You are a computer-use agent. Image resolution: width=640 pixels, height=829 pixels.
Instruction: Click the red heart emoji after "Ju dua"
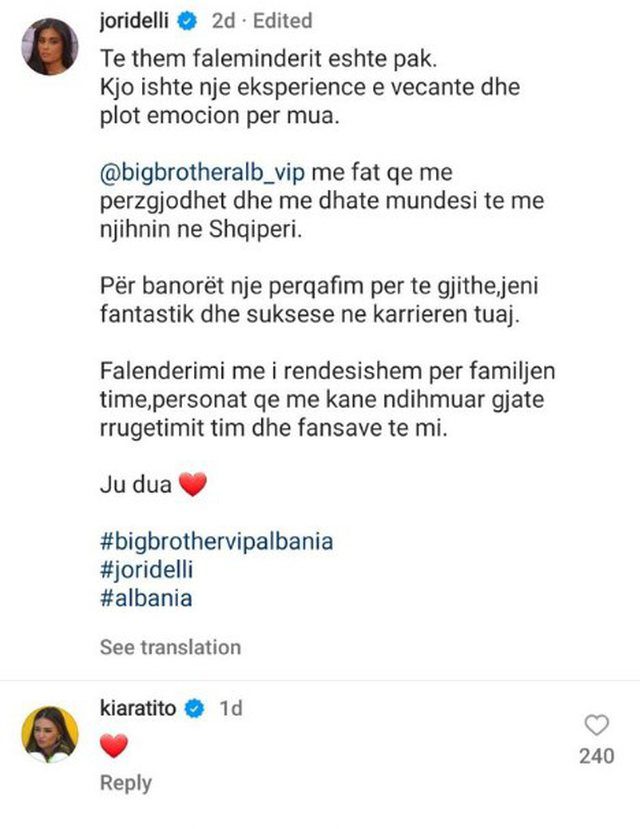coord(191,486)
